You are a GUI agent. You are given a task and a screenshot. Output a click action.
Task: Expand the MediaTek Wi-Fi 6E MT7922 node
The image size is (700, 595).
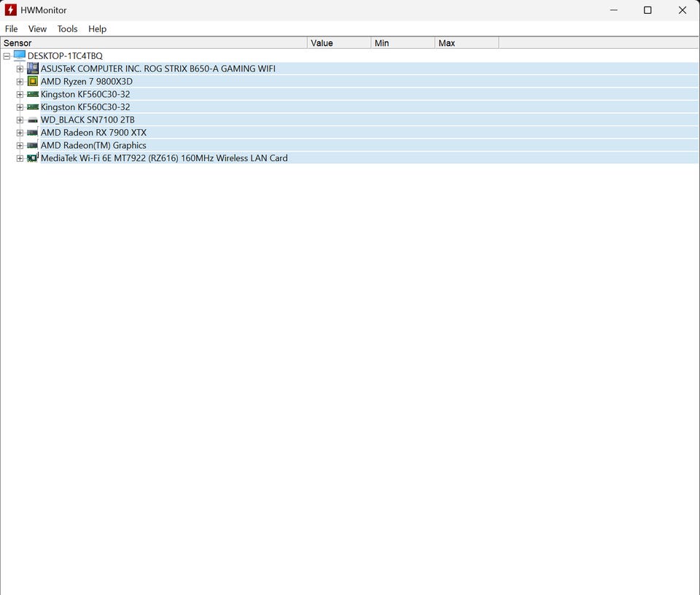(20, 158)
